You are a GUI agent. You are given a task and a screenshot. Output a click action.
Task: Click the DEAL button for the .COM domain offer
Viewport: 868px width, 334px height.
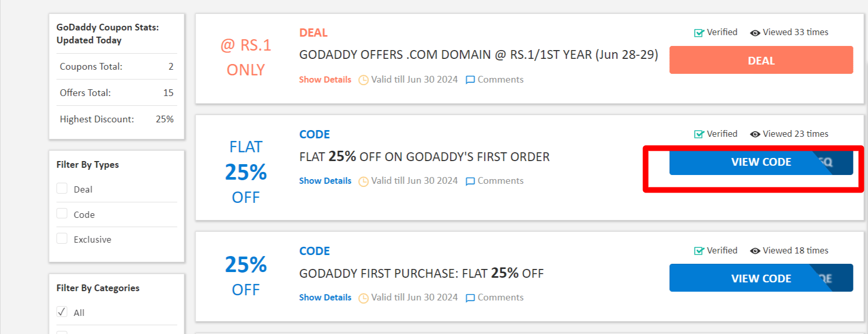pos(760,60)
